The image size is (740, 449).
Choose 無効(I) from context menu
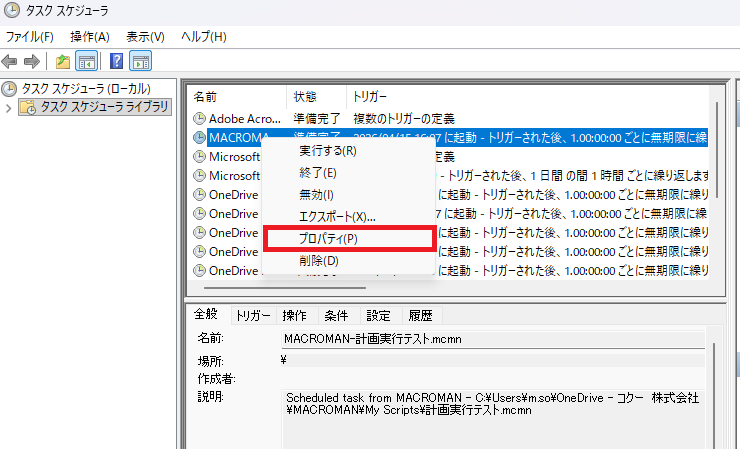click(348, 195)
